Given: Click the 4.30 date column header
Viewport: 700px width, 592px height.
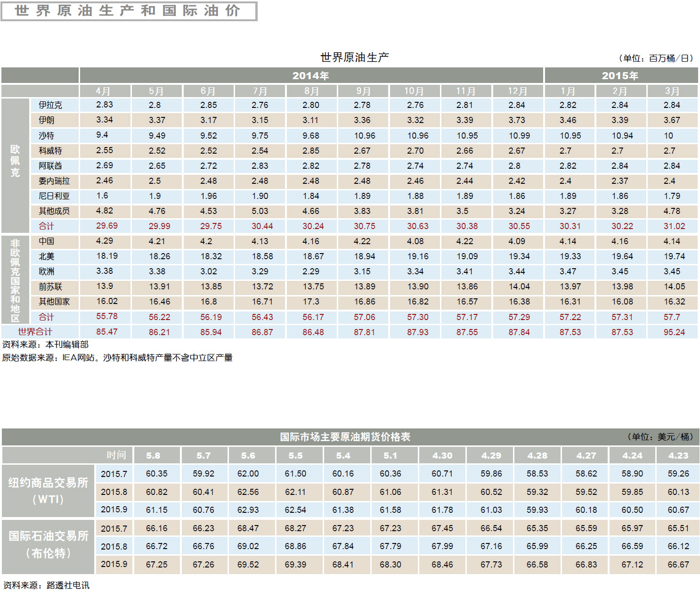Looking at the screenshot, I should pyautogui.click(x=442, y=456).
